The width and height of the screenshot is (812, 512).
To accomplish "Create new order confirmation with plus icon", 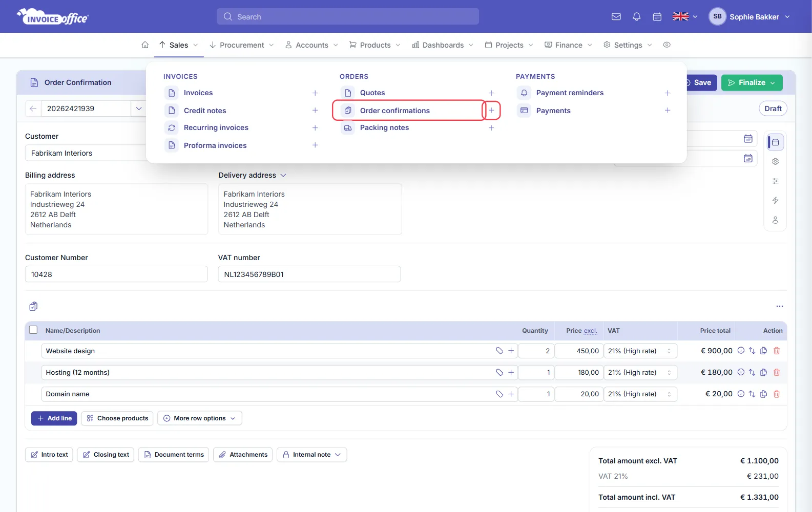I will coord(491,111).
